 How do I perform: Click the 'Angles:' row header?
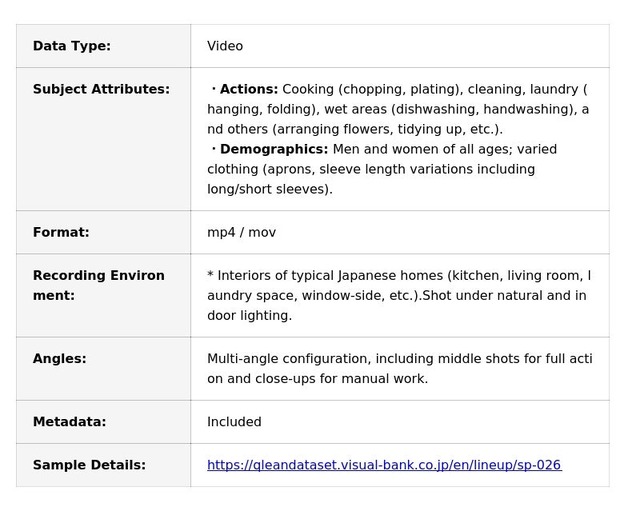(x=60, y=358)
